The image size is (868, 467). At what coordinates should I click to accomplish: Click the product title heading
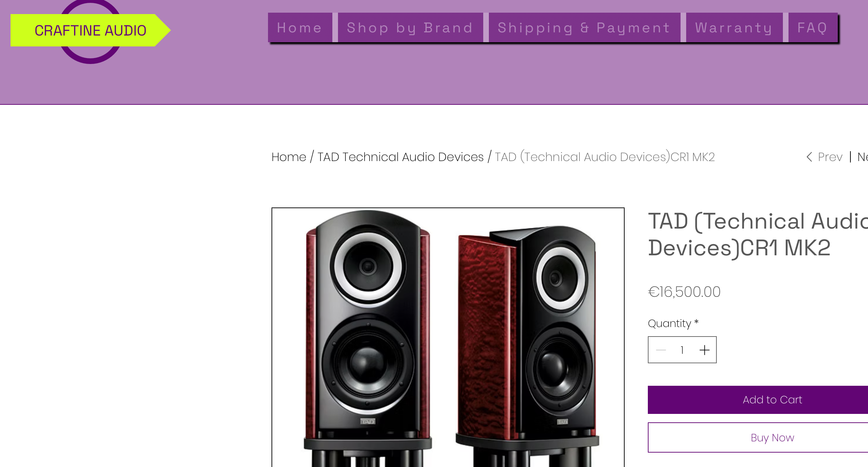[x=758, y=235]
